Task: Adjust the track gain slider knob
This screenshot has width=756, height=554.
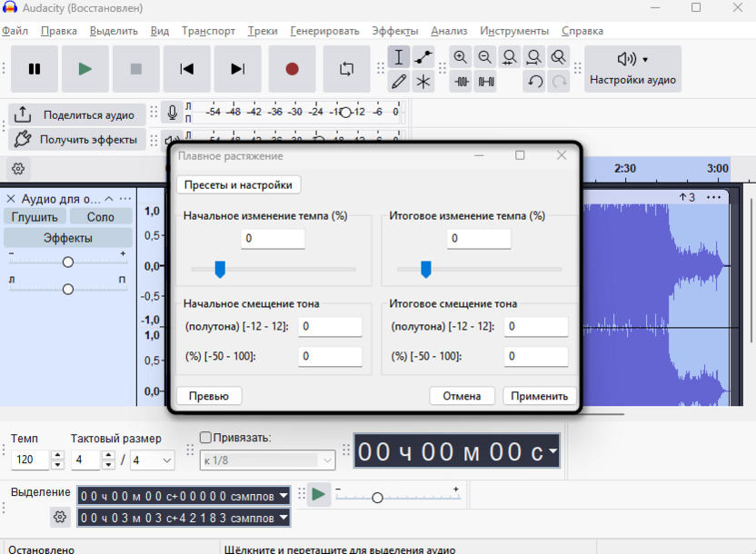Action: click(68, 262)
